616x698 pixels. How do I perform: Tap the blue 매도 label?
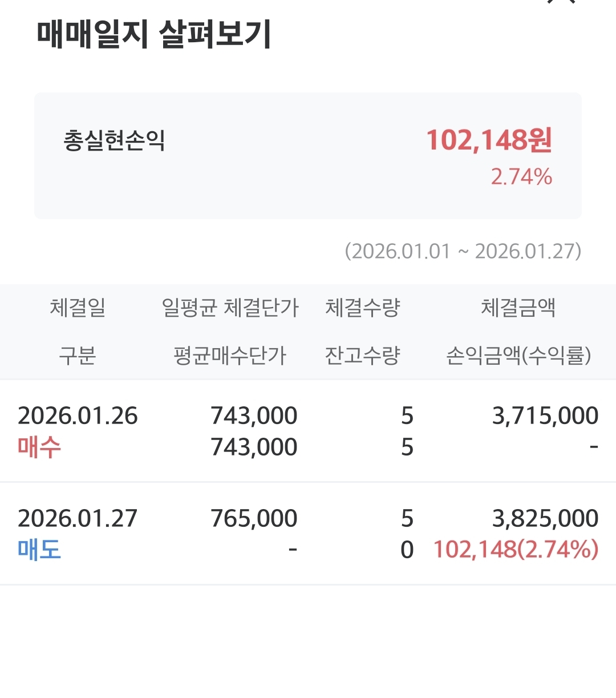click(39, 550)
